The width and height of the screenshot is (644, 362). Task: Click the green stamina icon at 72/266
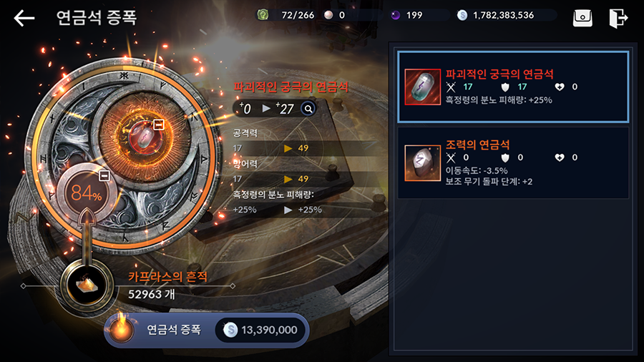coord(263,15)
